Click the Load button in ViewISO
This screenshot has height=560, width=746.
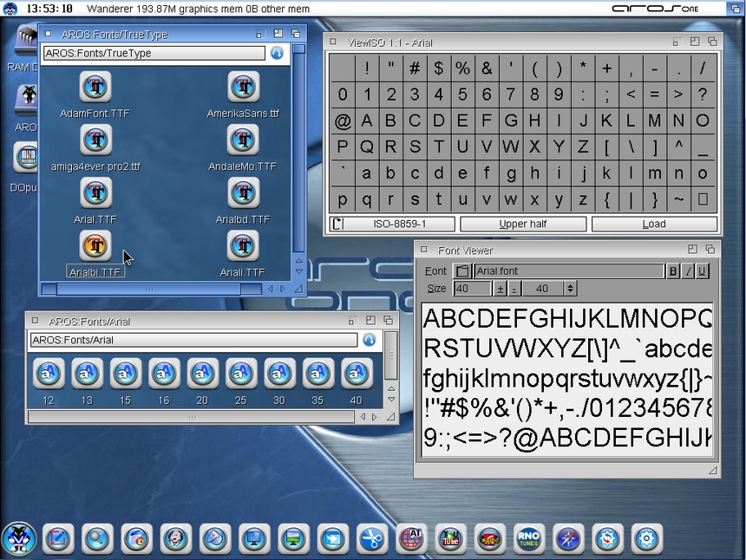pyautogui.click(x=654, y=224)
